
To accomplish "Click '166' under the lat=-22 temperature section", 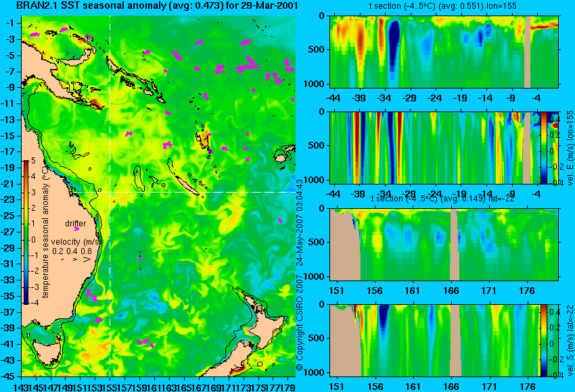I will [x=451, y=291].
